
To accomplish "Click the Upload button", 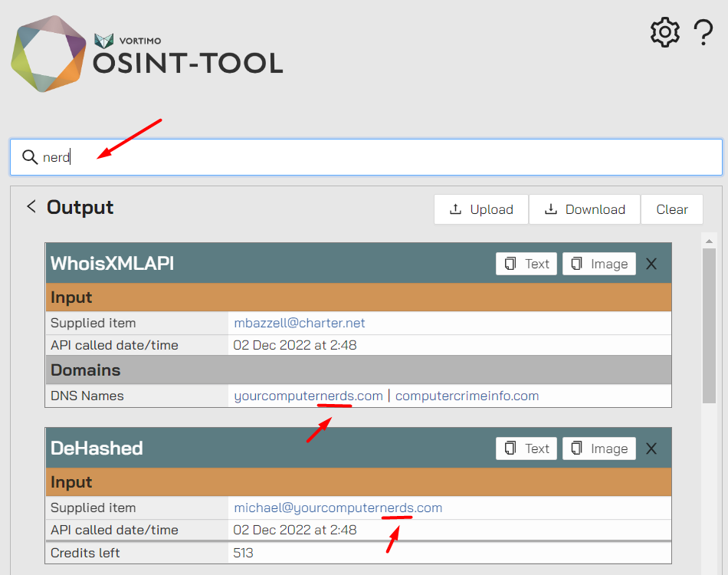I will pyautogui.click(x=481, y=209).
